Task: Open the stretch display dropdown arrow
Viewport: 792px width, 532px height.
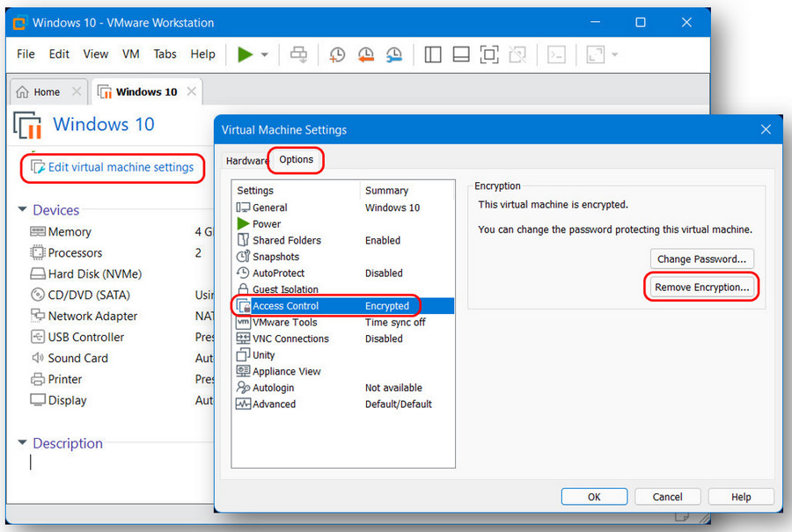Action: click(615, 55)
